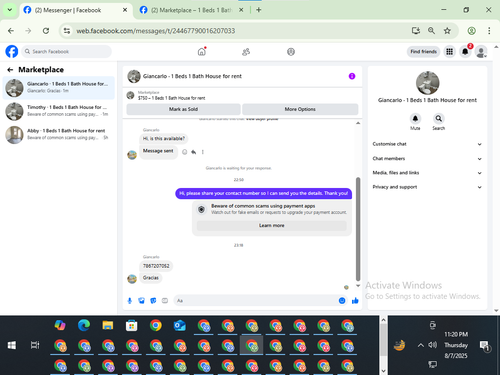Click the Find friends button
The height and width of the screenshot is (375, 500).
[x=423, y=52]
